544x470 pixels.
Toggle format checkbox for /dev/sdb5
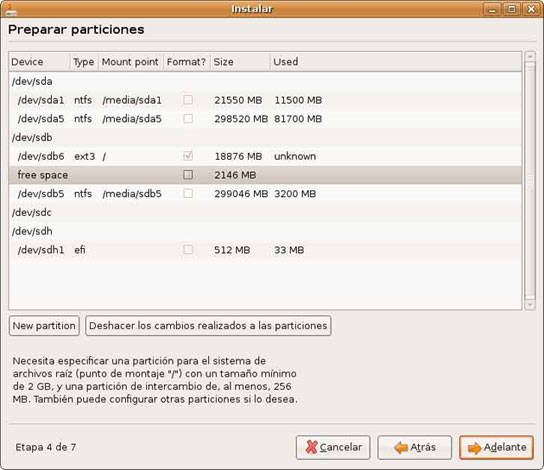click(188, 193)
